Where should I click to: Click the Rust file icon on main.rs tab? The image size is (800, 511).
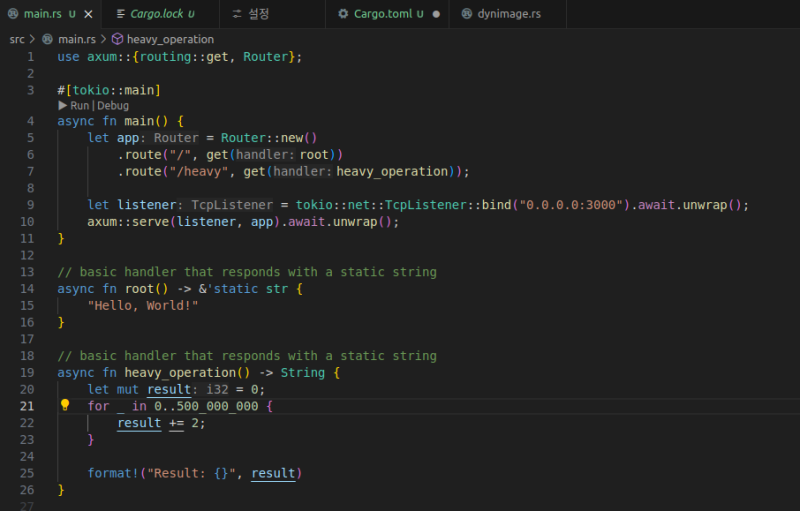[x=13, y=14]
